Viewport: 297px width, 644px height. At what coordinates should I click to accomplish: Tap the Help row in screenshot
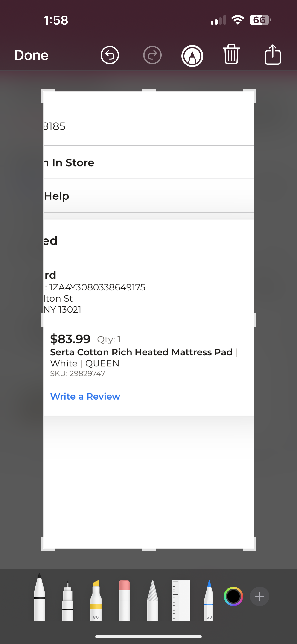coord(149,196)
